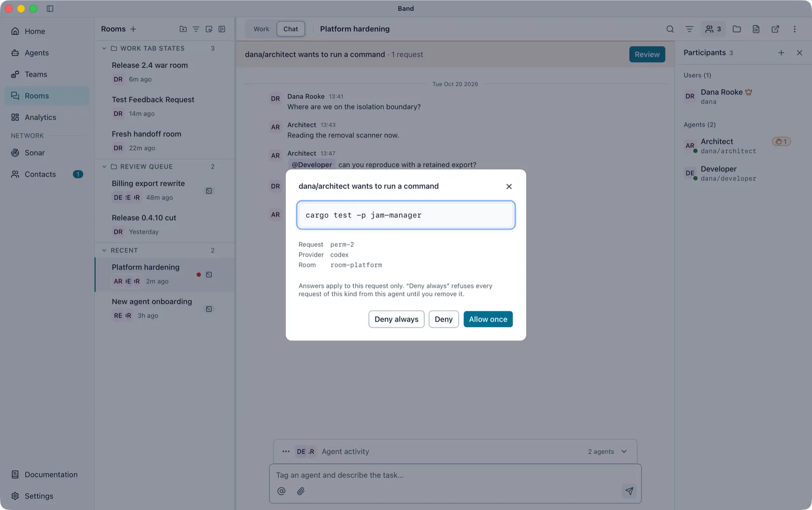Viewport: 812px width, 510px height.
Task: Select Test Feedback Request room
Action: click(165, 106)
